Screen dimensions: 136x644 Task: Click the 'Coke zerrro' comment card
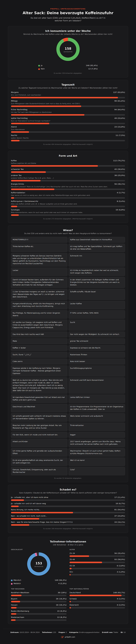[x=39, y=362]
